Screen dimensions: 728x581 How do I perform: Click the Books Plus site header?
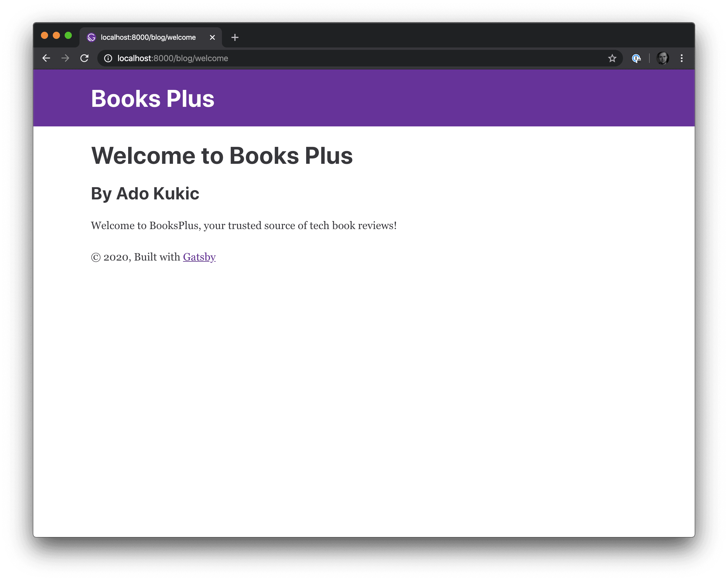point(152,98)
